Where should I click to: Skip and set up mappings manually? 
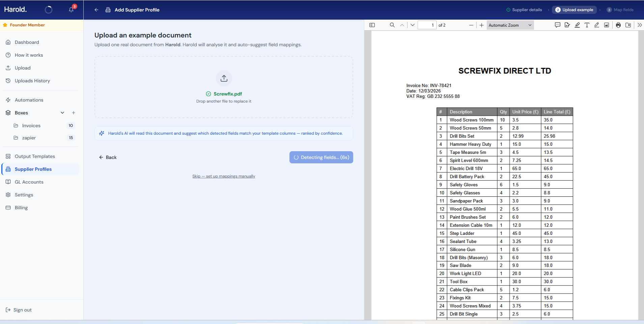click(224, 176)
